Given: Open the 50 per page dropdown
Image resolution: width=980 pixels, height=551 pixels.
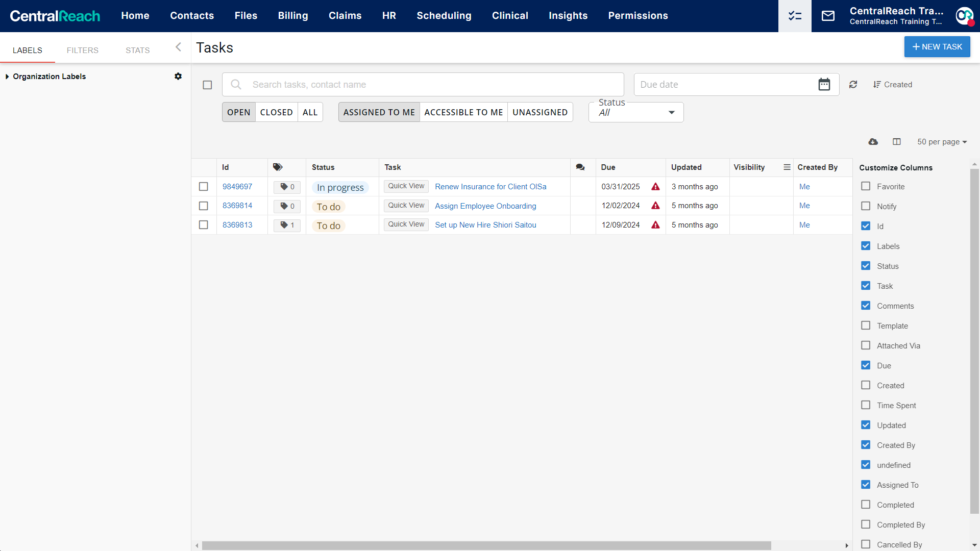Looking at the screenshot, I should (942, 142).
